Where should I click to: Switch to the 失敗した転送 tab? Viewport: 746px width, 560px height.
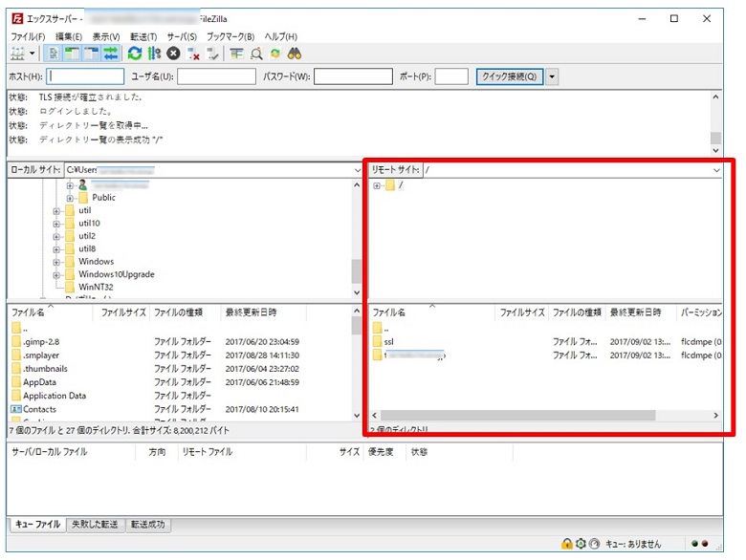click(x=95, y=525)
